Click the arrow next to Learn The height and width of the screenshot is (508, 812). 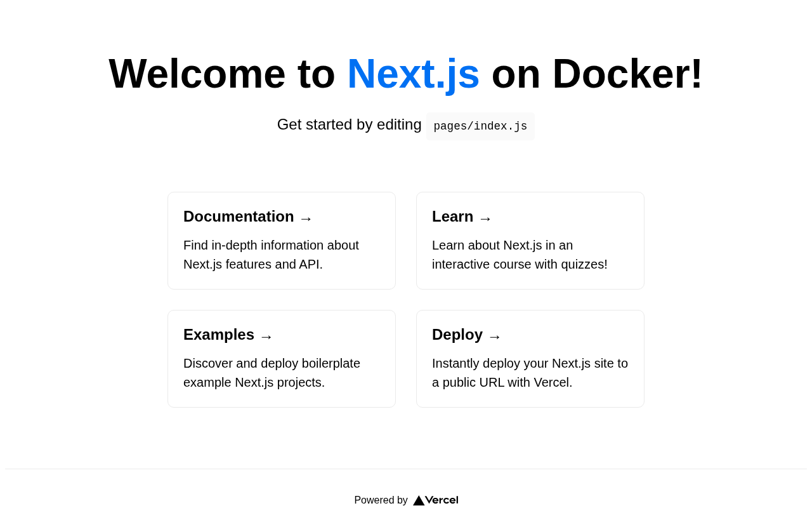[485, 218]
